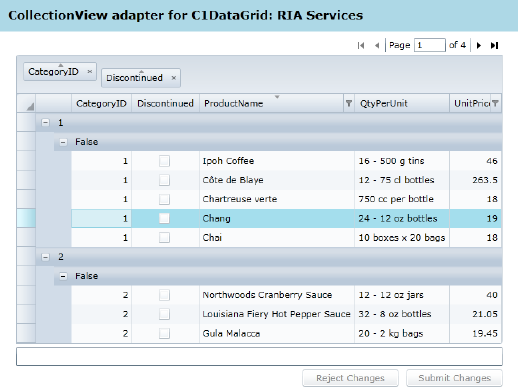Go to the first page
518x388 pixels.
click(361, 45)
